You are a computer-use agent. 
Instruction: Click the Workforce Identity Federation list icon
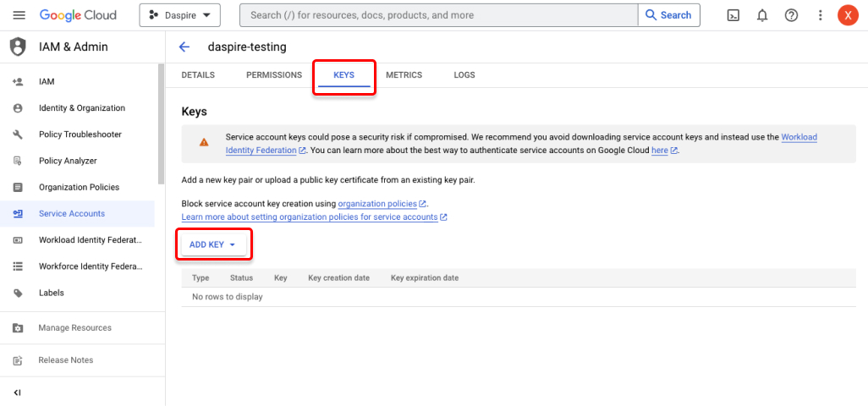click(18, 266)
